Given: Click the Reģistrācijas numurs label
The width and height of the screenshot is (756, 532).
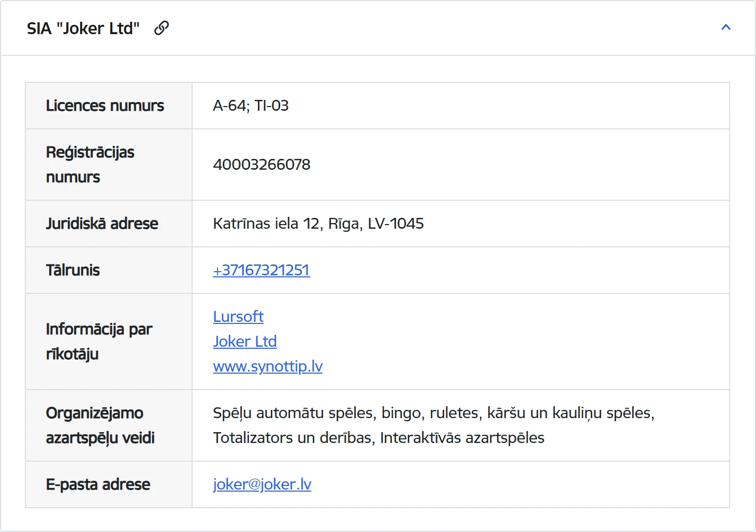Looking at the screenshot, I should (90, 165).
